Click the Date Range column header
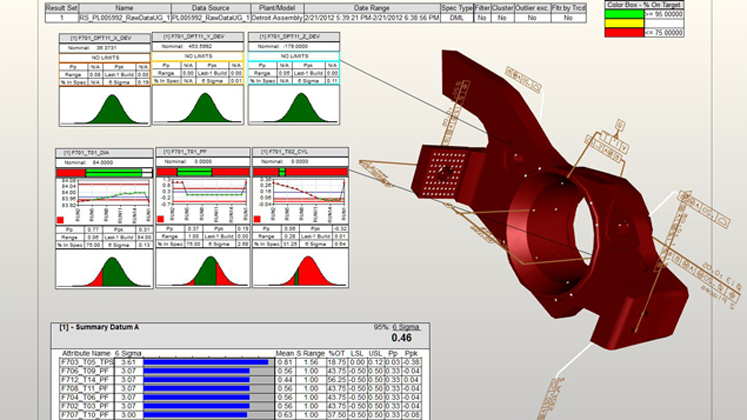This screenshot has height=420, width=747. point(372,8)
